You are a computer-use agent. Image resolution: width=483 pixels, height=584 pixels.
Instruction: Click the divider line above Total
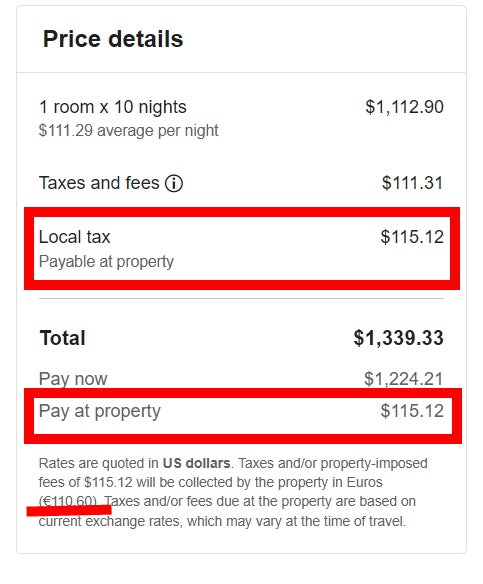241,298
